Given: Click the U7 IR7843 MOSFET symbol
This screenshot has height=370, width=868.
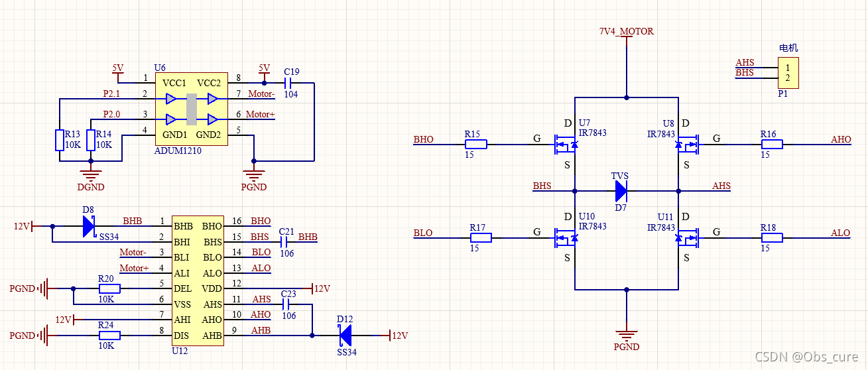Looking at the screenshot, I should tap(566, 144).
